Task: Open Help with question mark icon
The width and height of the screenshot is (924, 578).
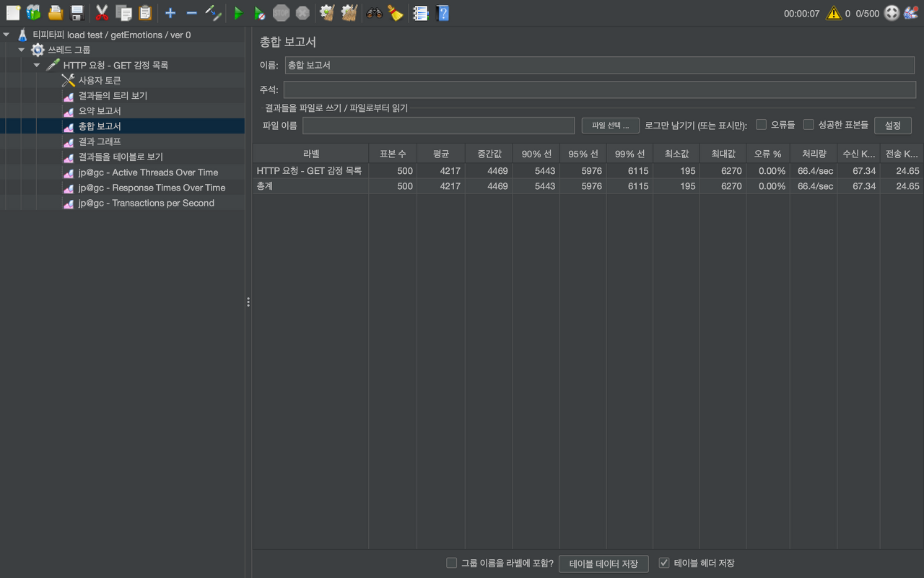Action: pyautogui.click(x=443, y=12)
